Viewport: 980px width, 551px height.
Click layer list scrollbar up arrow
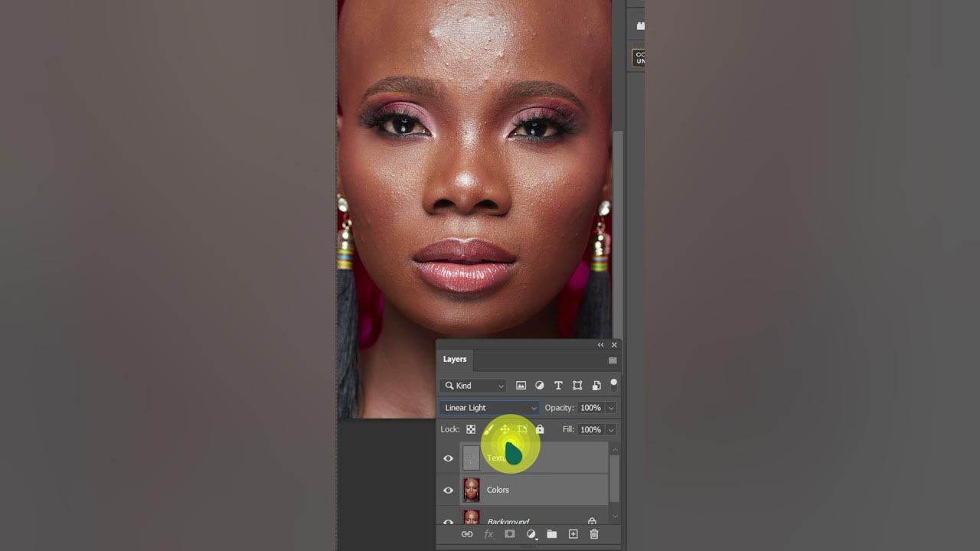(614, 449)
